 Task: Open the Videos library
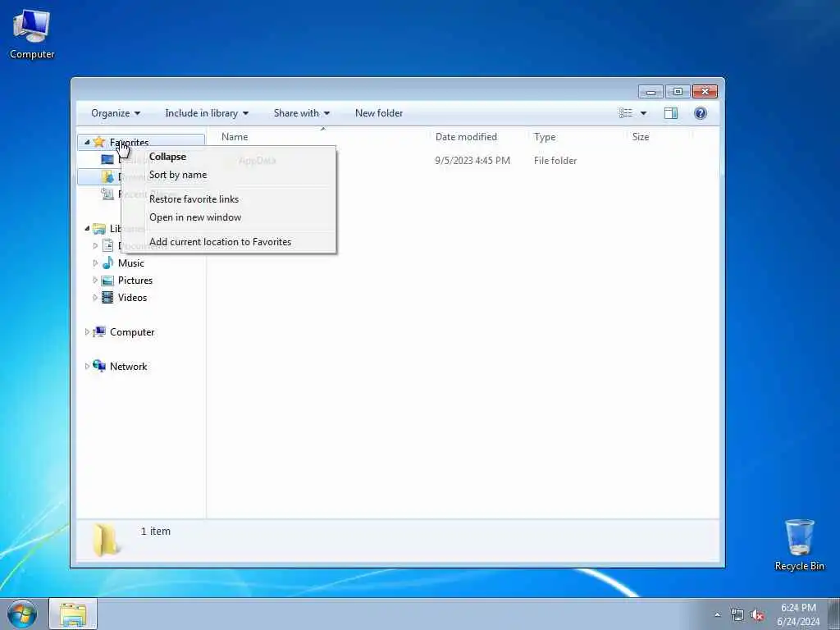click(132, 297)
